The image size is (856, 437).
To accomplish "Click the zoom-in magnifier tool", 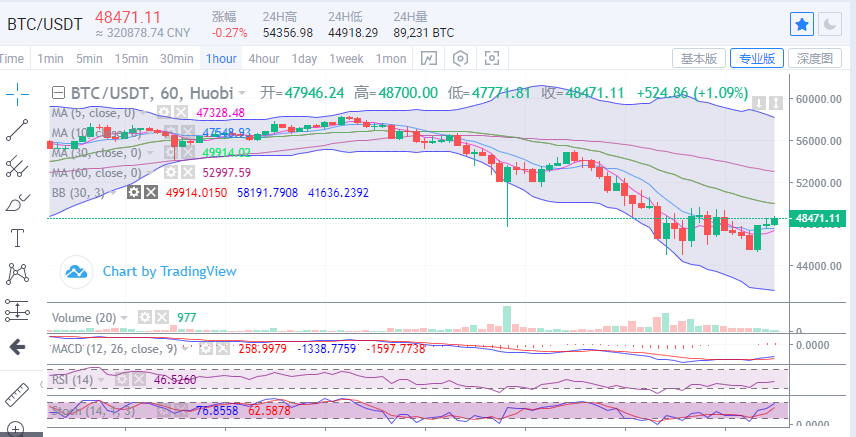I will 16,429.
